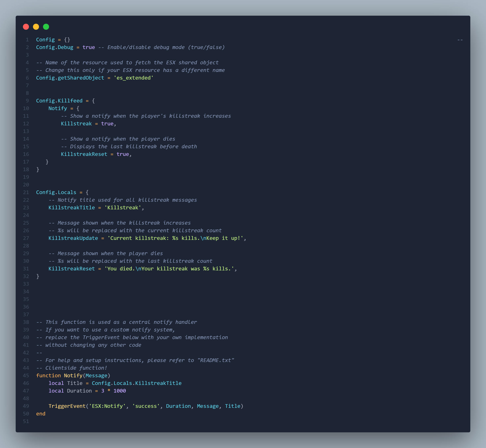Click comment 'Displays the last killstreak before death'
486x448 pixels.
point(129,146)
